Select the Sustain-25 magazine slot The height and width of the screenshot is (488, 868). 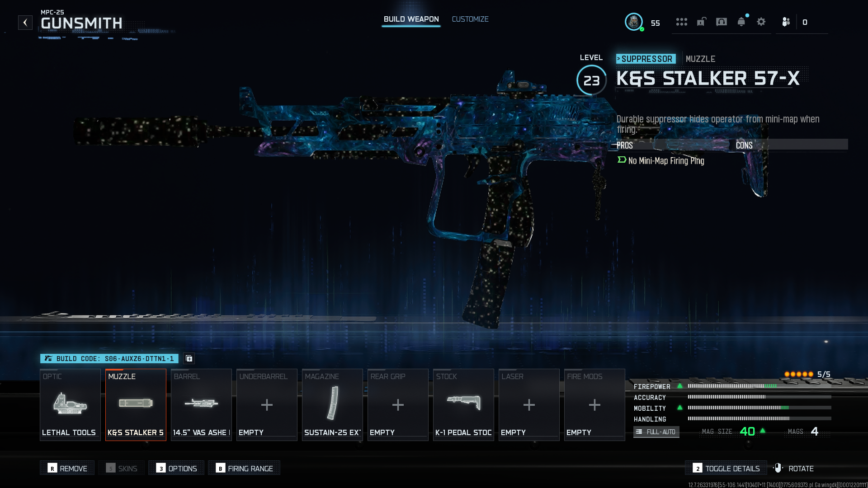click(332, 405)
